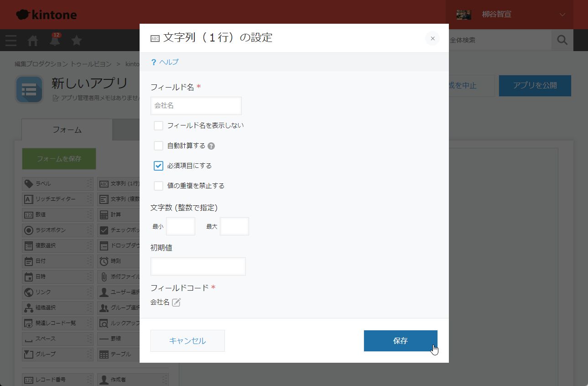
Task: Toggle 自動計算する checkbox
Action: point(158,146)
